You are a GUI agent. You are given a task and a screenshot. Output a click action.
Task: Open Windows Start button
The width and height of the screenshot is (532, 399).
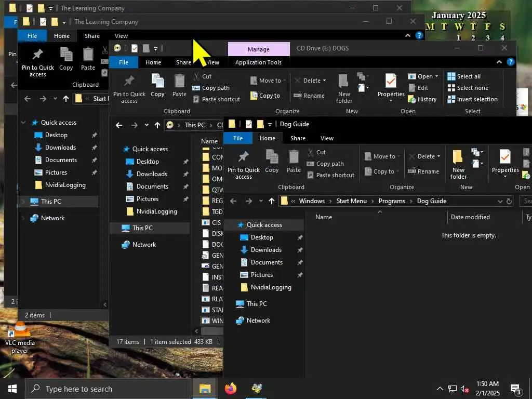12,389
